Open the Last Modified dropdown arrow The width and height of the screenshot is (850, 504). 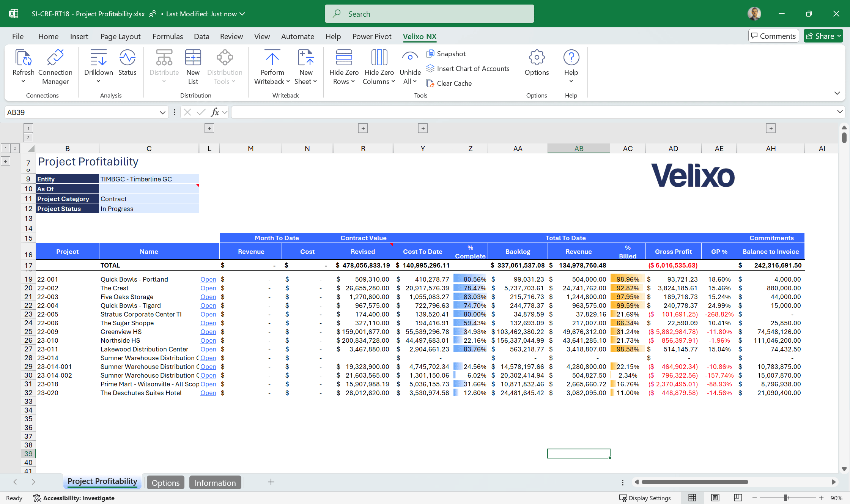(x=242, y=14)
